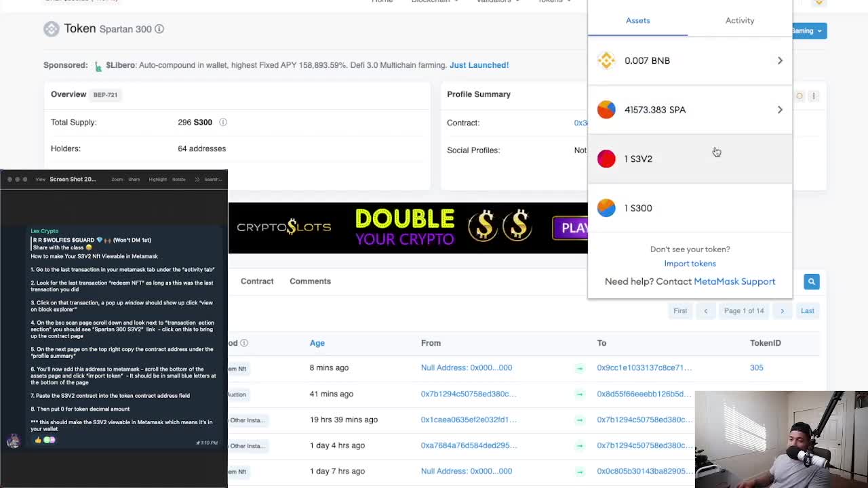Click Highlight in the Screen Shot window toolbar
The image size is (868, 488).
click(158, 180)
